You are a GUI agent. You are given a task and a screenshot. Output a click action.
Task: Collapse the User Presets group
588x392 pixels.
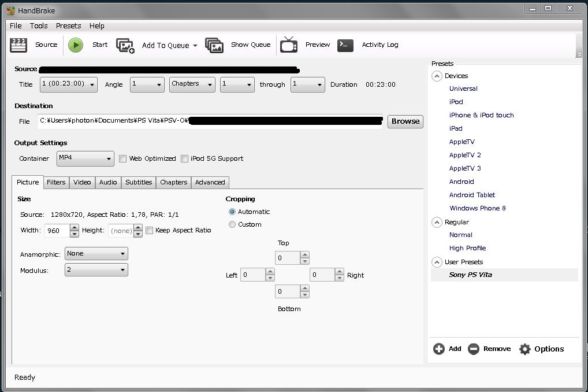437,262
